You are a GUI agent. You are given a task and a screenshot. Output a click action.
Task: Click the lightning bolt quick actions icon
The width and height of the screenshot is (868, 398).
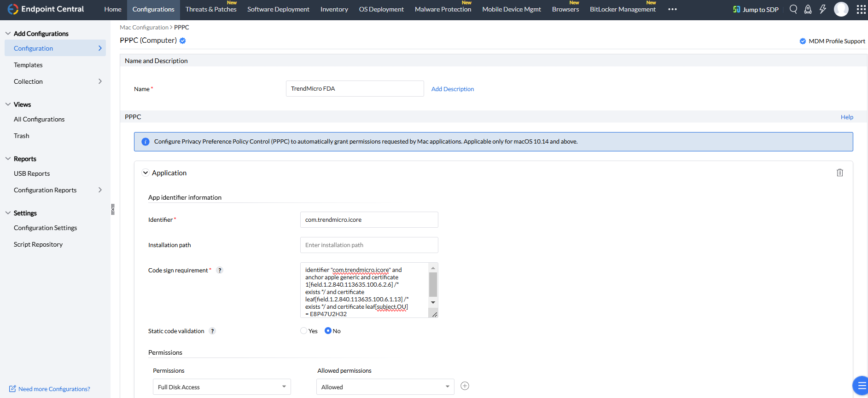tap(823, 9)
